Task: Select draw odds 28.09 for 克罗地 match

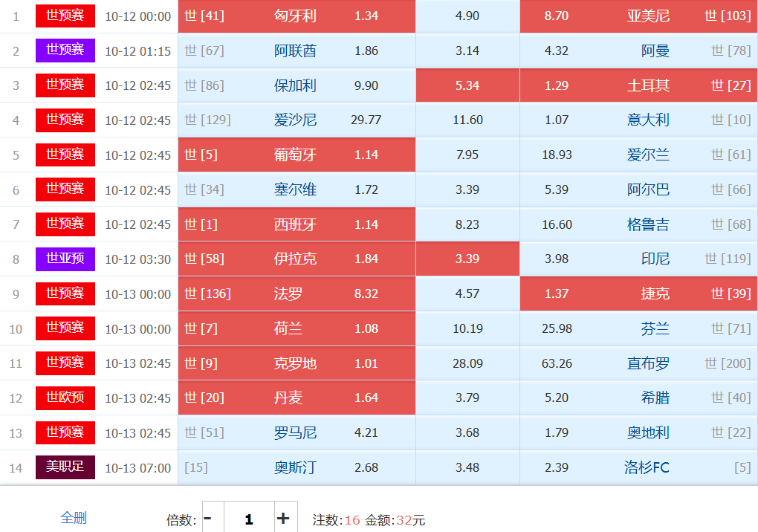Action: [467, 363]
